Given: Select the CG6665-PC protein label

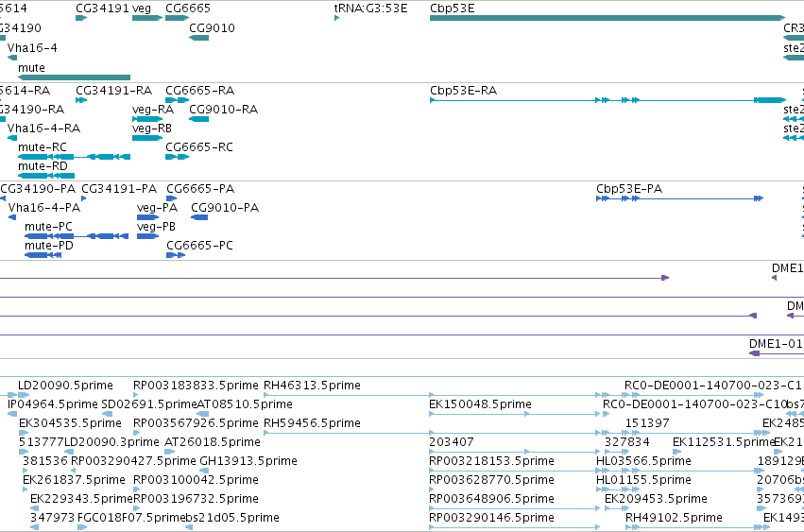Looking at the screenshot, I should (x=199, y=246).
